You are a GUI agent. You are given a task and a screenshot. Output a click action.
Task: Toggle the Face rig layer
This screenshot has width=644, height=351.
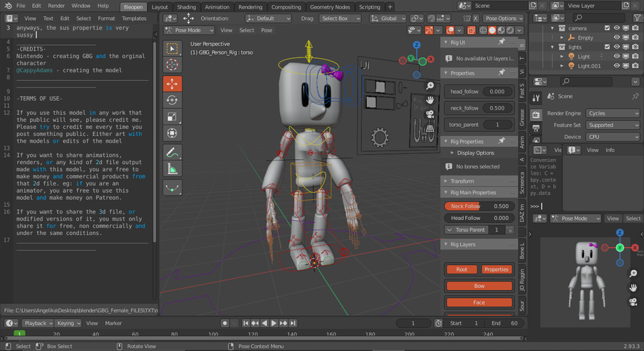(479, 302)
